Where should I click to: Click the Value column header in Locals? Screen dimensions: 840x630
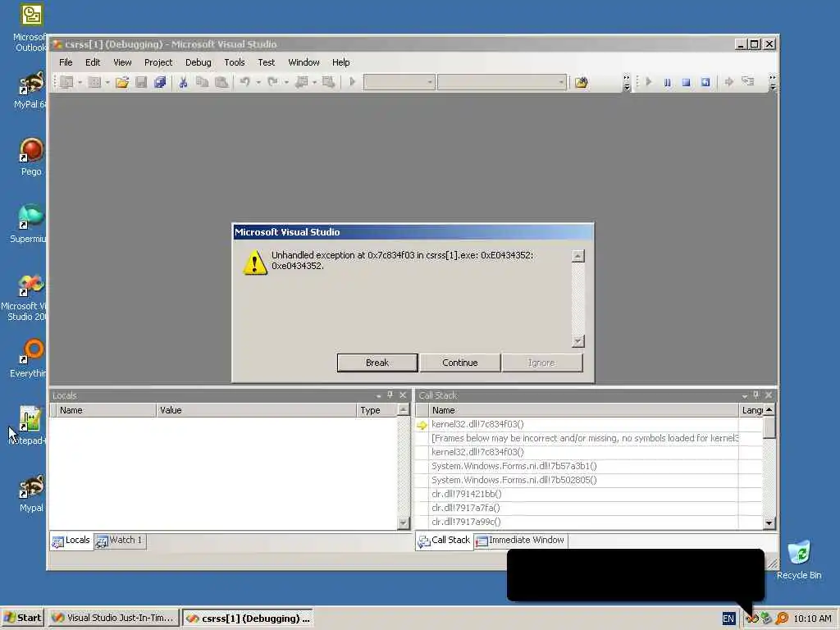(256, 410)
